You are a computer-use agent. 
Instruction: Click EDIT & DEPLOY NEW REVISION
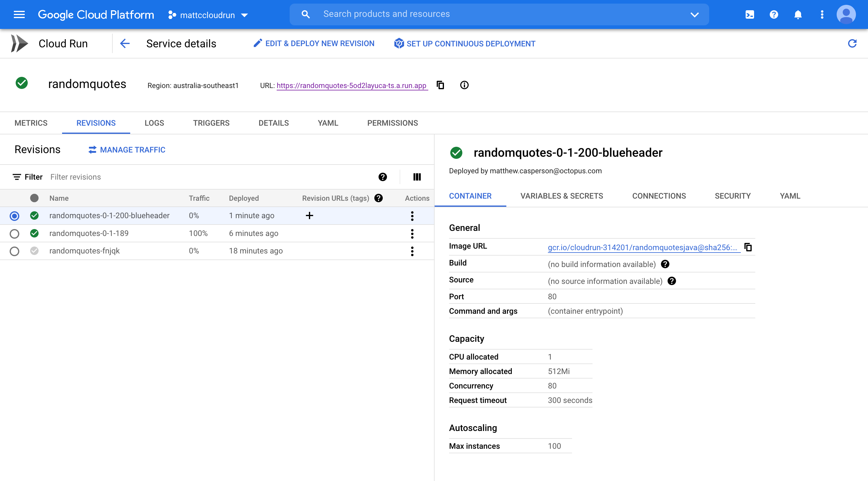pos(314,43)
